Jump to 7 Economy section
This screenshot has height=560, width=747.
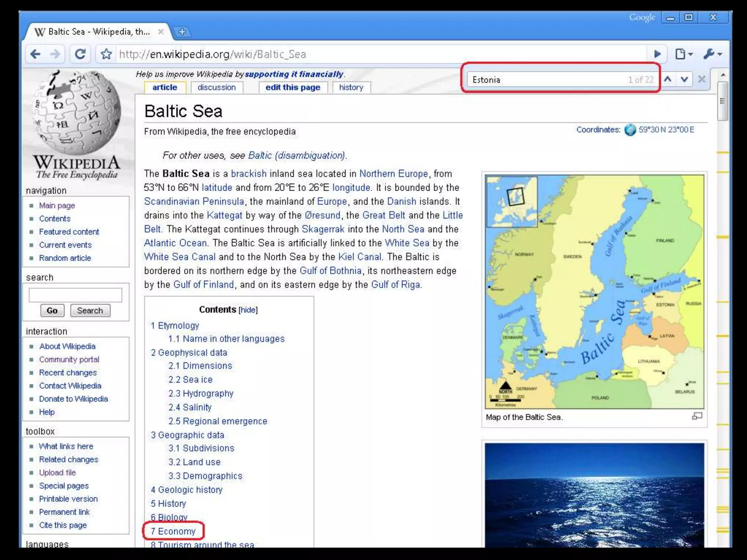173,531
